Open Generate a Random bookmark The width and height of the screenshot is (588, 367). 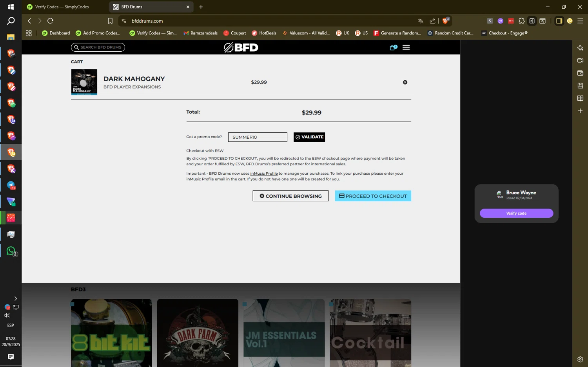[x=397, y=33]
